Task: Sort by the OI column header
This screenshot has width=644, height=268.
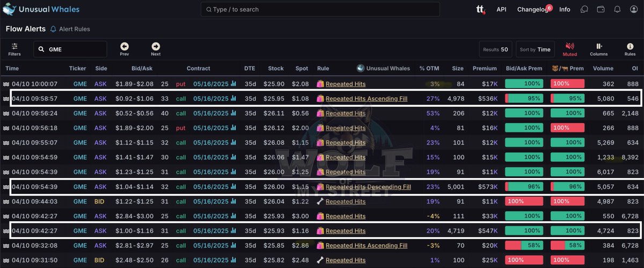Action: click(x=634, y=69)
